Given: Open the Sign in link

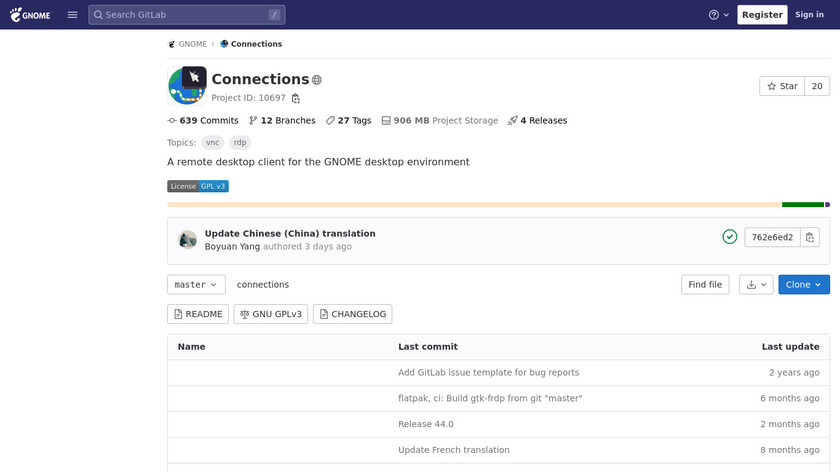Looking at the screenshot, I should coord(809,15).
